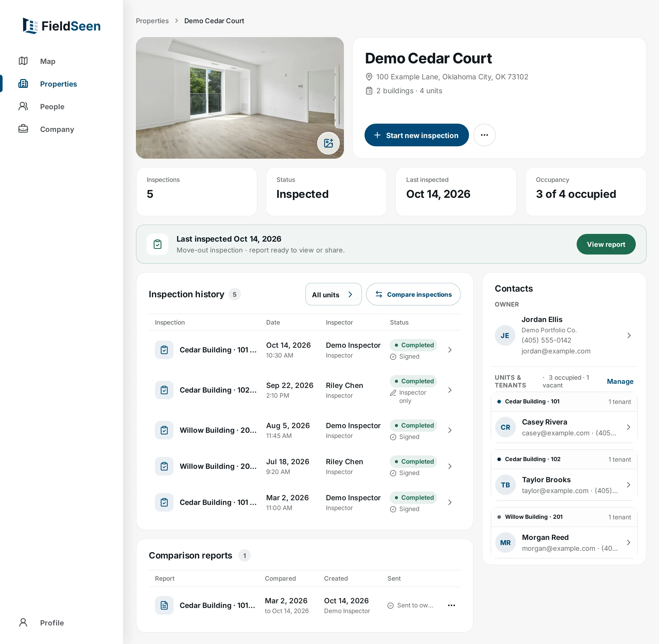Click the jordan@example.com email text

(556, 351)
